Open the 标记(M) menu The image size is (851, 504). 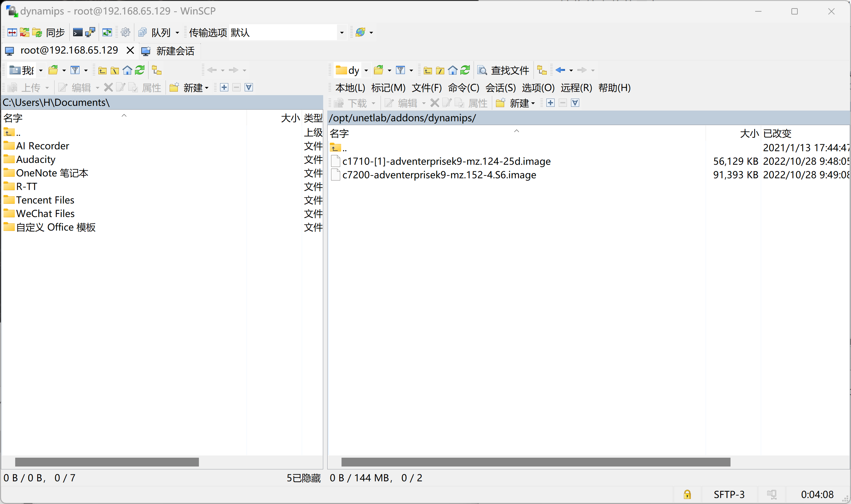pos(388,88)
